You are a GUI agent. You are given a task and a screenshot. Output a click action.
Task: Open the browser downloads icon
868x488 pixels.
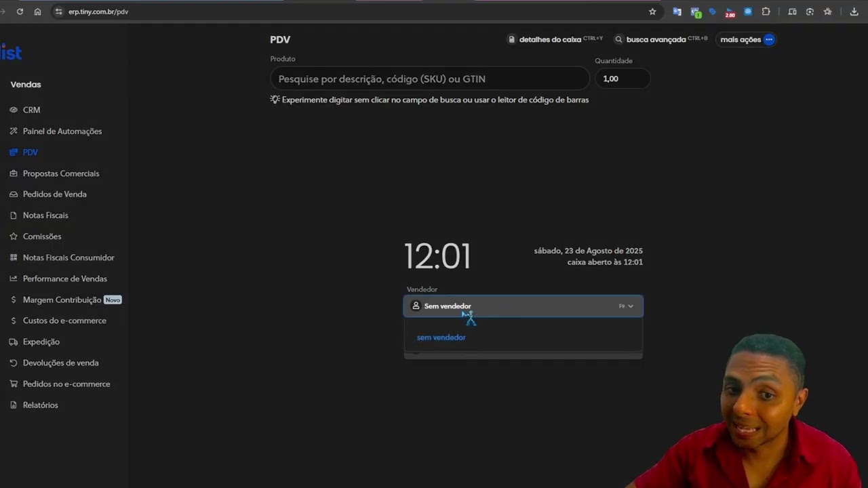point(854,12)
